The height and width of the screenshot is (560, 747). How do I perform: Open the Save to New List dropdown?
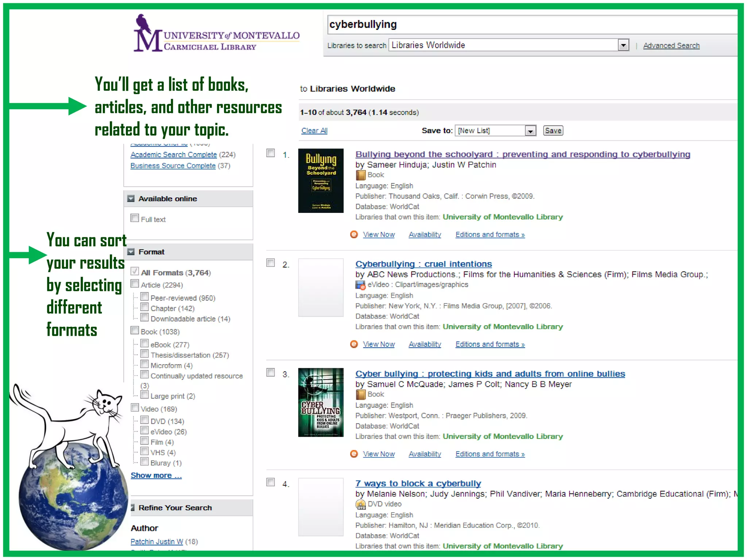click(x=530, y=131)
